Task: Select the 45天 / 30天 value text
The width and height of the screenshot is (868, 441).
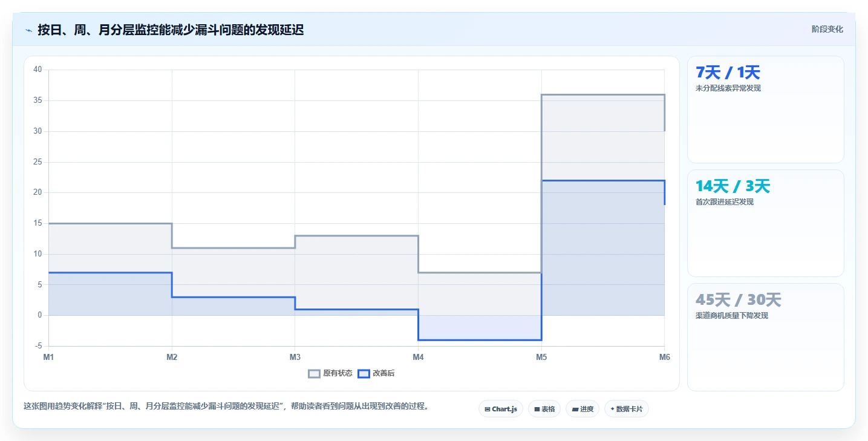Action: coord(738,300)
